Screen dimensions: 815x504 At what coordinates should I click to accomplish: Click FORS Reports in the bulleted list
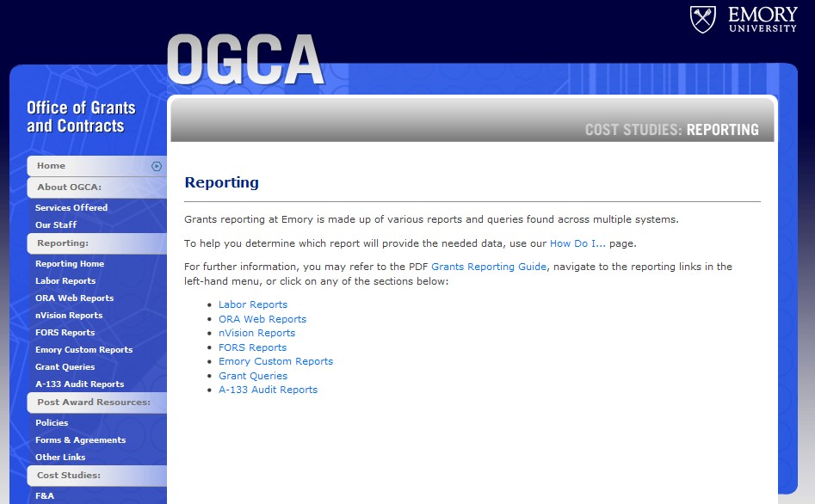pos(253,347)
